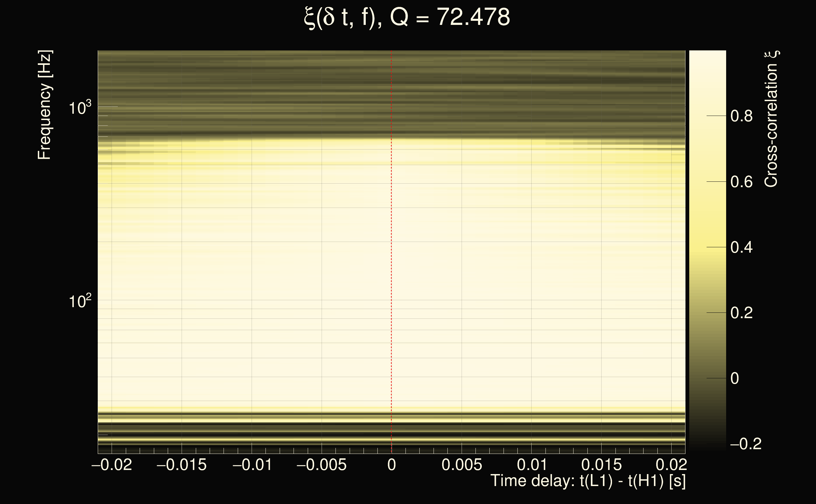816x504 pixels.
Task: Click the x-axis tick label 0.005
Action: (462, 465)
